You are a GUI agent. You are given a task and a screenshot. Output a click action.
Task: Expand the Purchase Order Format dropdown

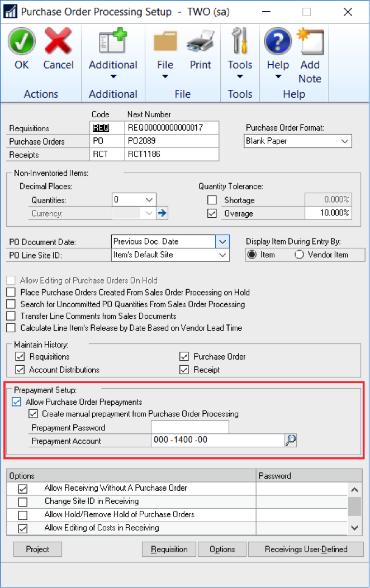point(344,141)
